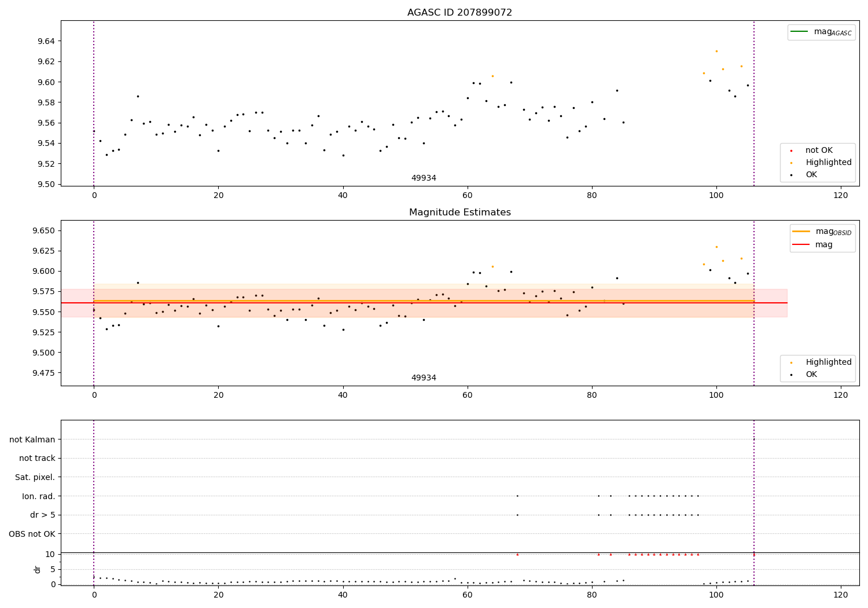Click the 'AGASC ID 207899072' plot title

click(459, 13)
